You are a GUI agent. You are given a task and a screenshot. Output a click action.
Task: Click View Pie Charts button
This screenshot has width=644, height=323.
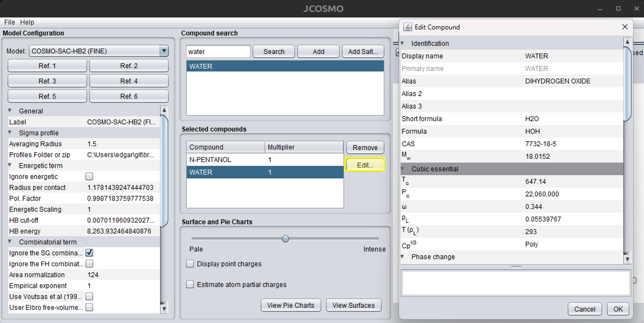[291, 305]
